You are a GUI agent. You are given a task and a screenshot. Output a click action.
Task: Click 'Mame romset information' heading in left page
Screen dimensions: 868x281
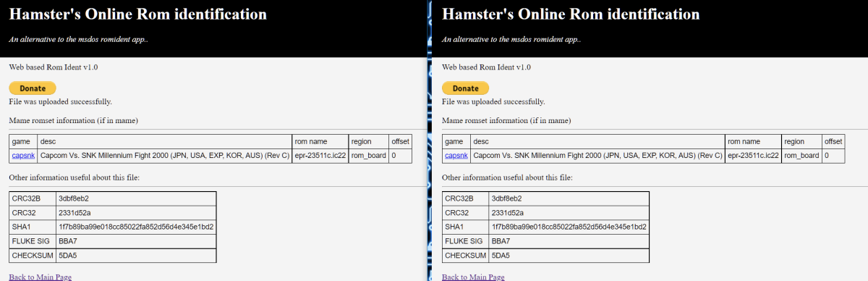coord(73,120)
